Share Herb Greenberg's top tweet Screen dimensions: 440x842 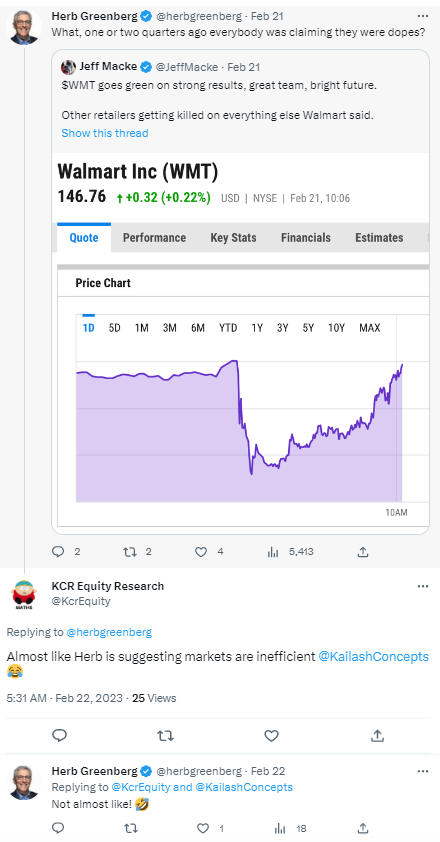coord(363,551)
